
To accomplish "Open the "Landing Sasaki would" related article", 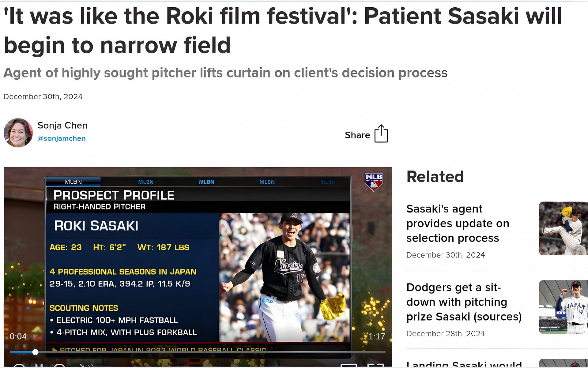I will pos(464,364).
